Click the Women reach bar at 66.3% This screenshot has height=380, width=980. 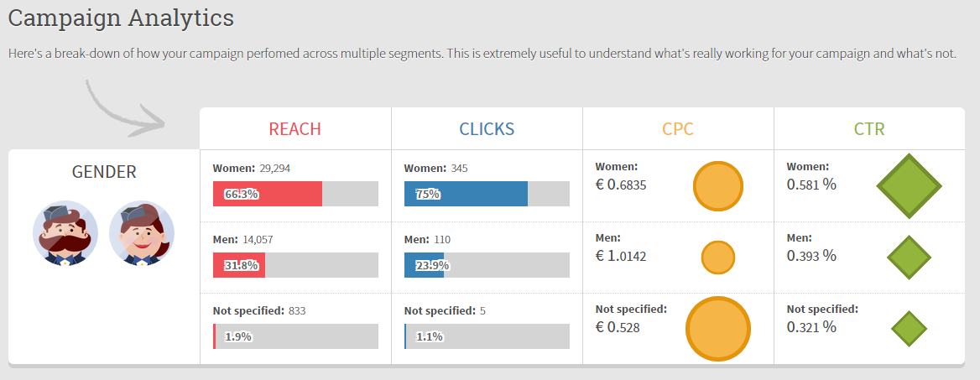click(x=295, y=194)
